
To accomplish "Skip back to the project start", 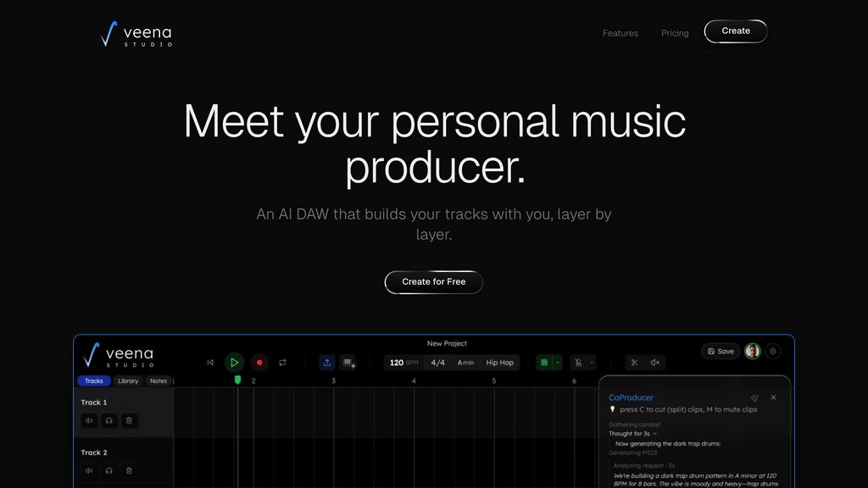I will tap(210, 363).
